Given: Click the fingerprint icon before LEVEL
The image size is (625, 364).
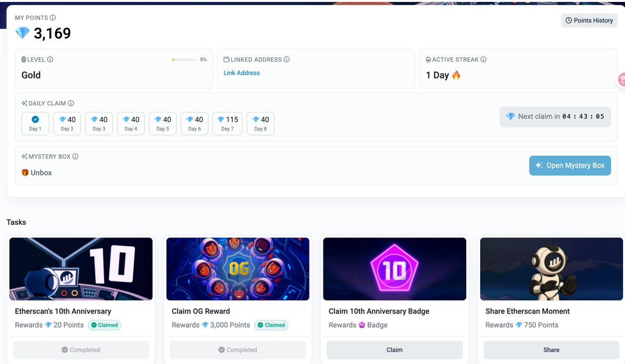Looking at the screenshot, I should point(24,59).
